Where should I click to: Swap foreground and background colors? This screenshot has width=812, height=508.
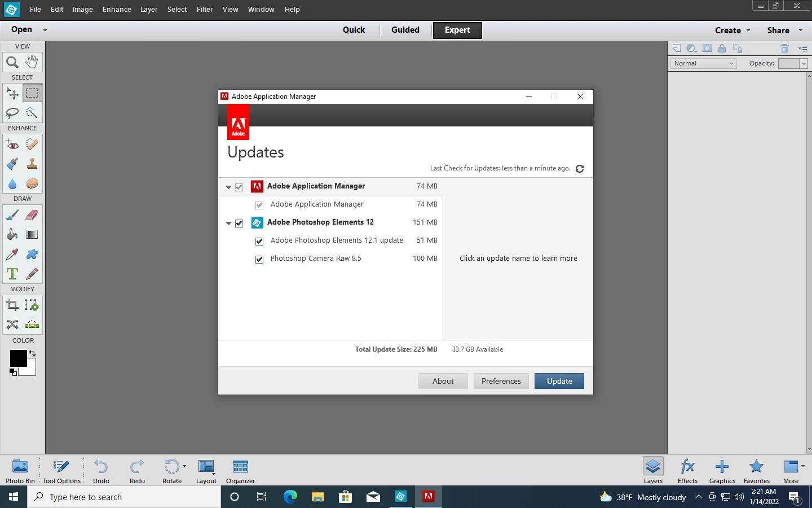[x=33, y=353]
